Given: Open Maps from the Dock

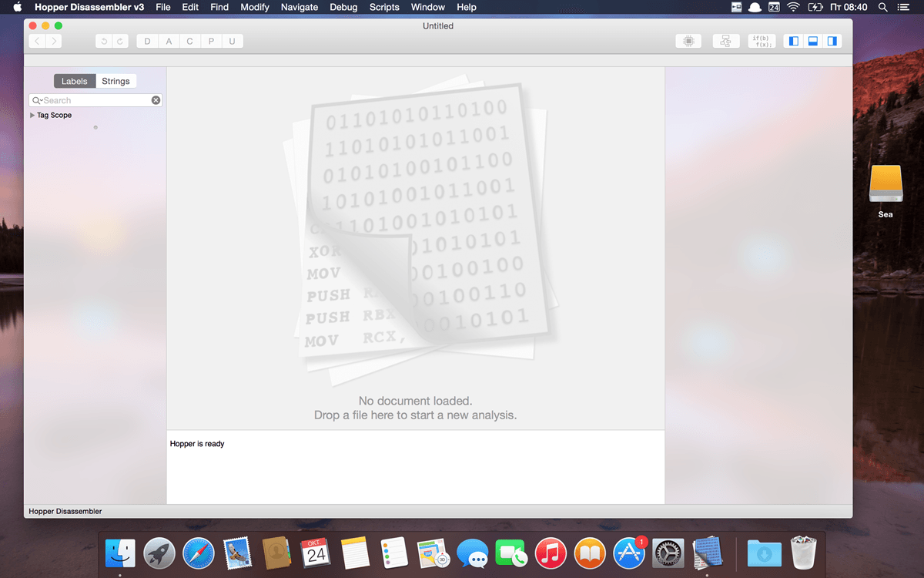Looking at the screenshot, I should pyautogui.click(x=433, y=553).
